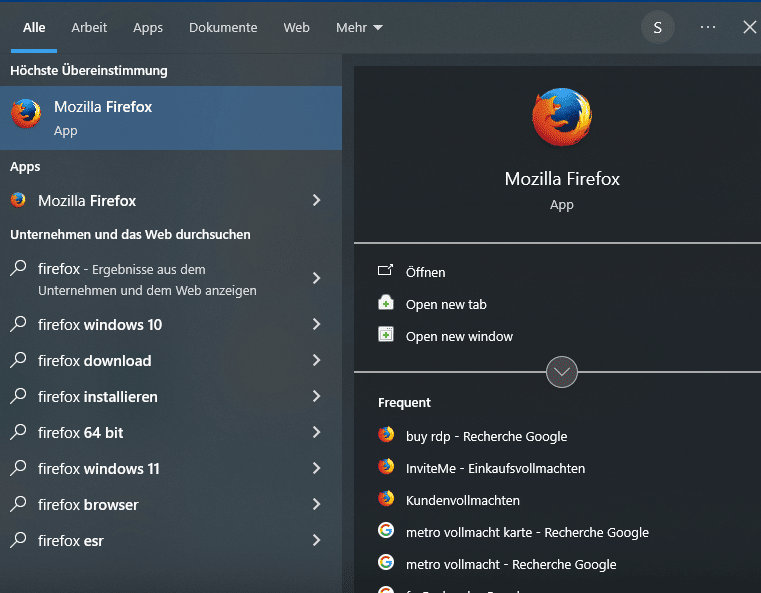The image size is (761, 593).
Task: Click the S user account avatar
Action: click(x=658, y=28)
